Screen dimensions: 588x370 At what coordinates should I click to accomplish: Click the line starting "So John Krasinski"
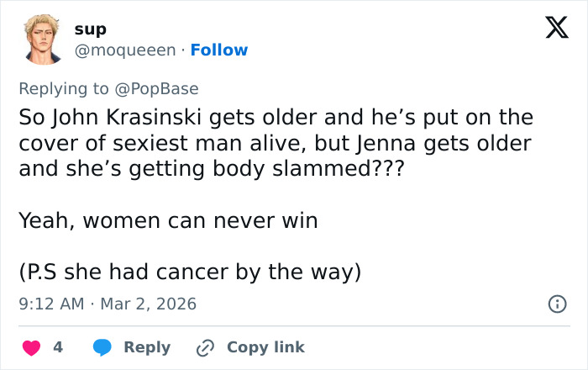276,117
